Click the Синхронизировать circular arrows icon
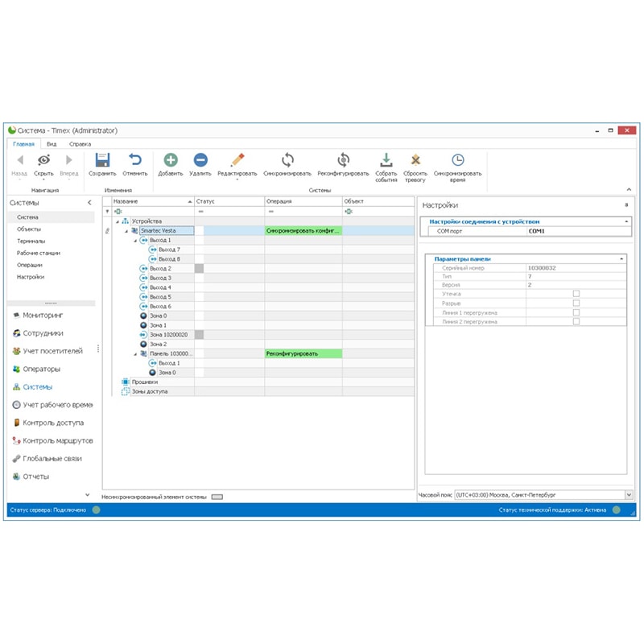The image size is (644, 644). tap(287, 160)
